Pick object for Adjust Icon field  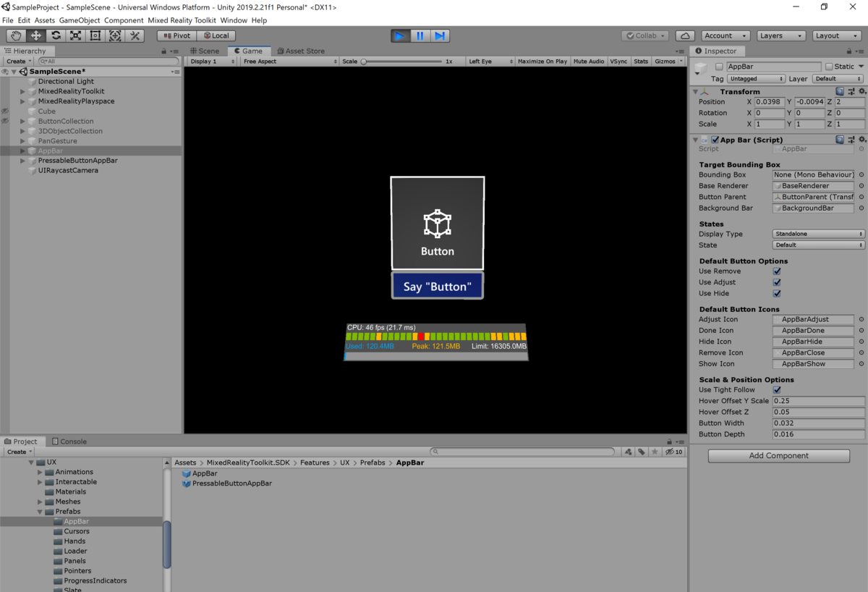pyautogui.click(x=861, y=319)
